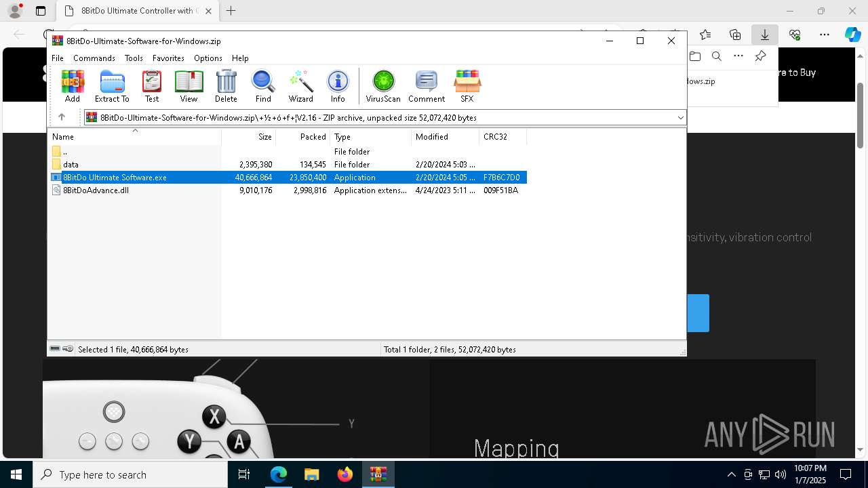Open Edge favorites star icon

705,35
